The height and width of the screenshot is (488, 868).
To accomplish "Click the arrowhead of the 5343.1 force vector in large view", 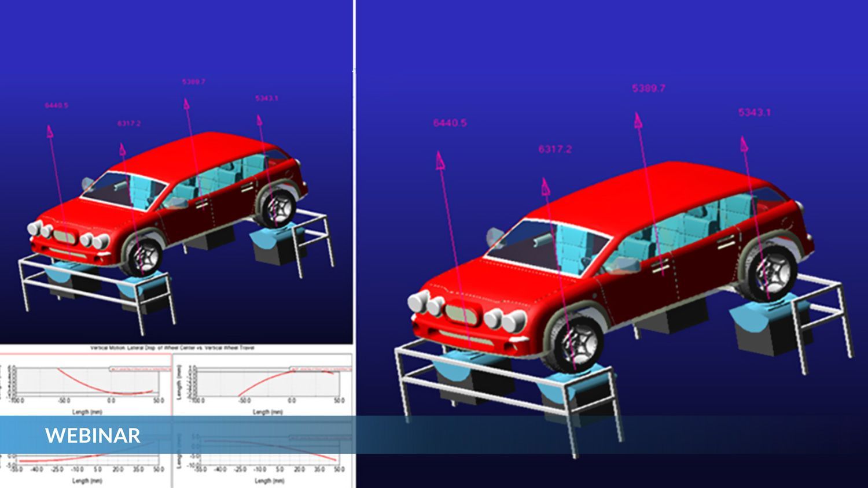I will (744, 144).
